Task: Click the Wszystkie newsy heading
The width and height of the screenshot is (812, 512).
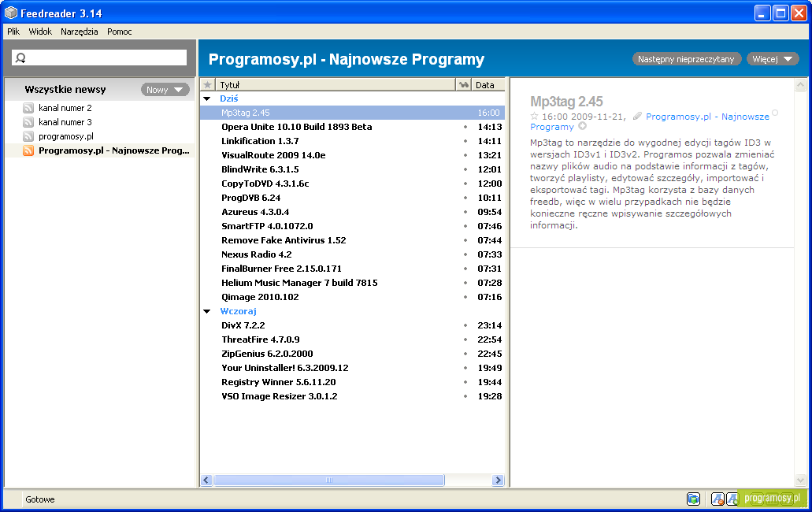Action: click(65, 90)
